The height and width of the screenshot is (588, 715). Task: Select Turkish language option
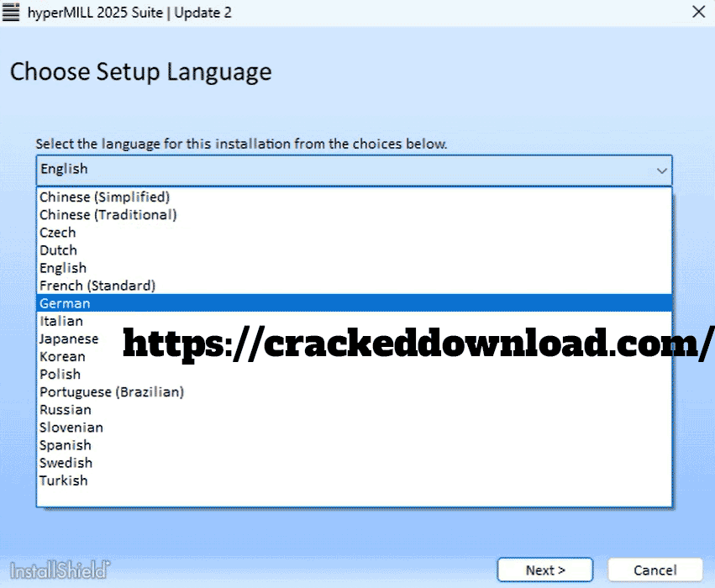[354, 480]
